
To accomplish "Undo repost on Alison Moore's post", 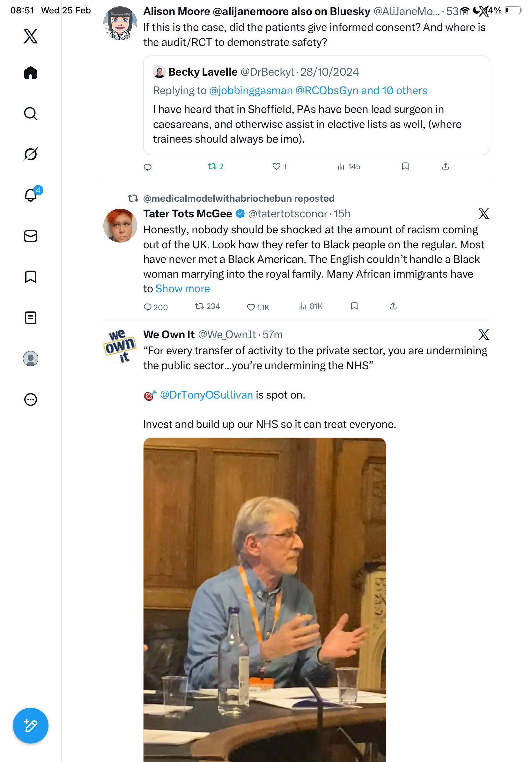I will tap(215, 166).
